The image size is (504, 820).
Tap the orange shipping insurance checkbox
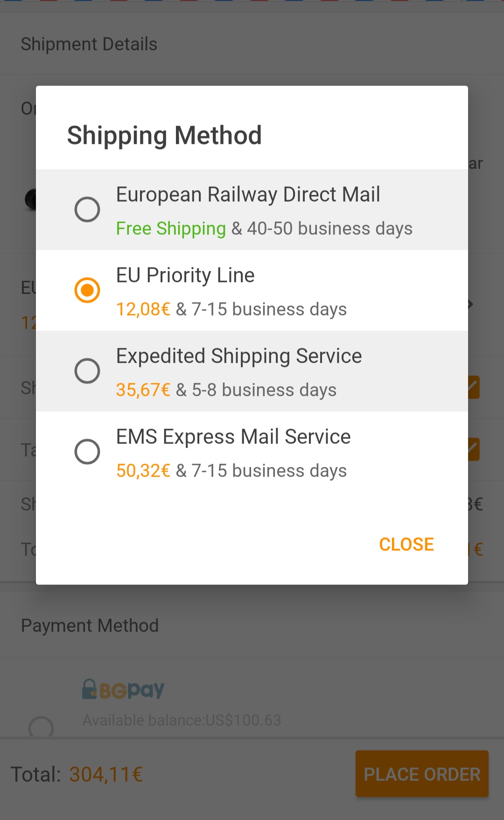click(x=474, y=387)
